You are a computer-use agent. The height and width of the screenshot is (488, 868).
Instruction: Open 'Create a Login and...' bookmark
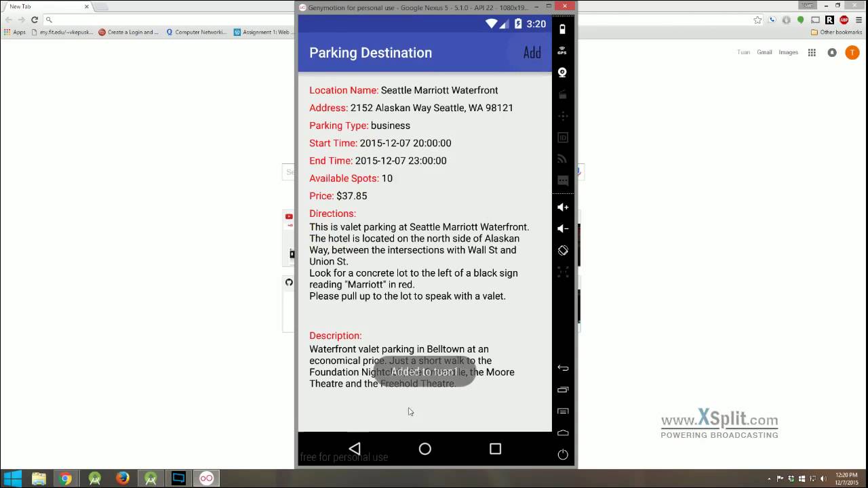[128, 32]
